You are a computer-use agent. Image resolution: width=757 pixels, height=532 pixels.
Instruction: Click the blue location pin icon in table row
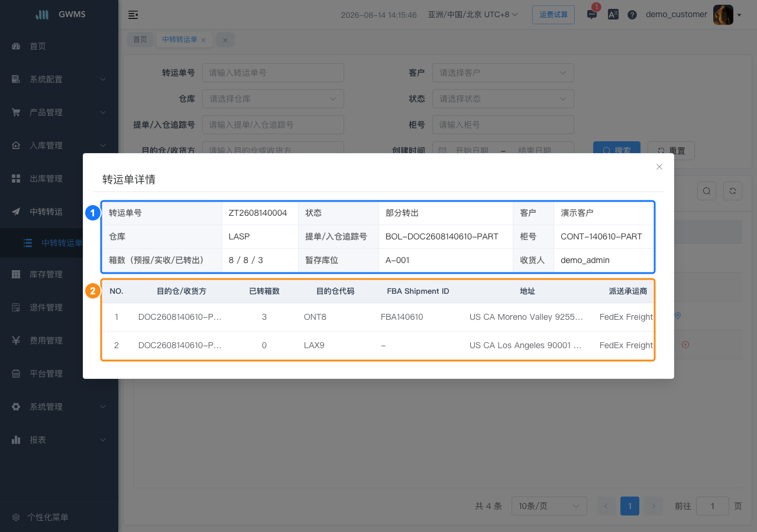(x=678, y=316)
